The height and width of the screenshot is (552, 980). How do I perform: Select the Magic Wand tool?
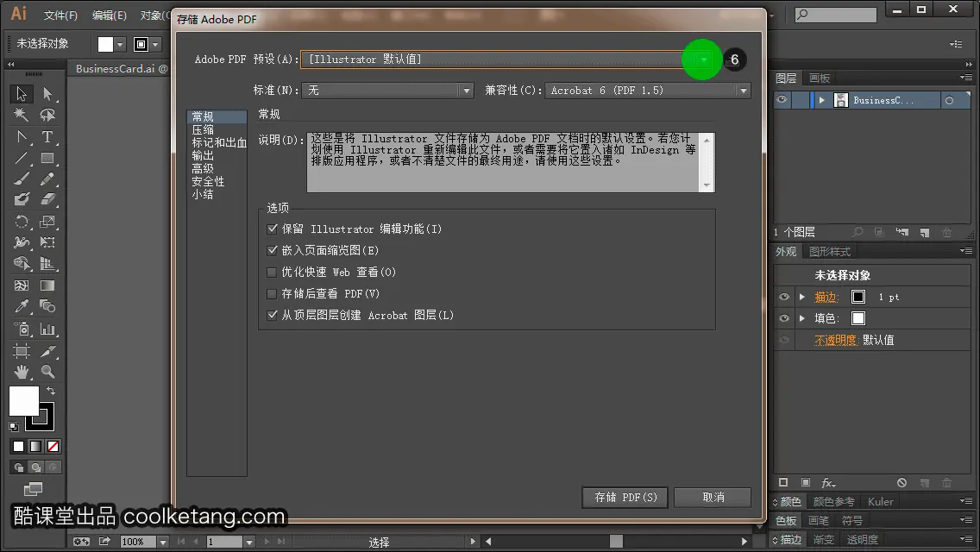click(22, 115)
